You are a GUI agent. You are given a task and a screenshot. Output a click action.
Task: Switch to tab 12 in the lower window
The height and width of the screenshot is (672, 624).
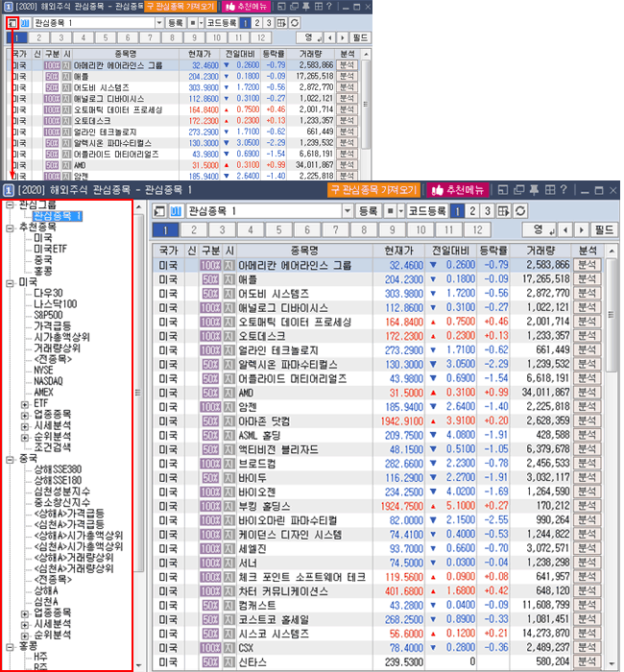pos(477,230)
